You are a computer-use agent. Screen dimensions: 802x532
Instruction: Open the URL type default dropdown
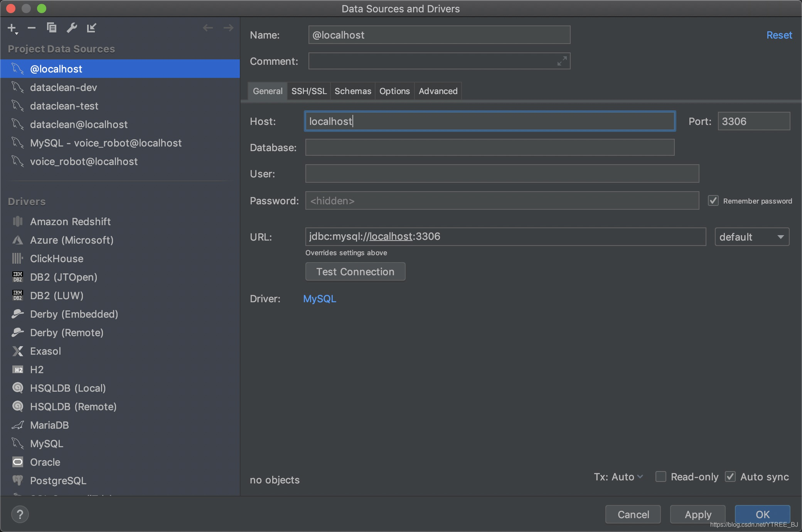pos(752,237)
